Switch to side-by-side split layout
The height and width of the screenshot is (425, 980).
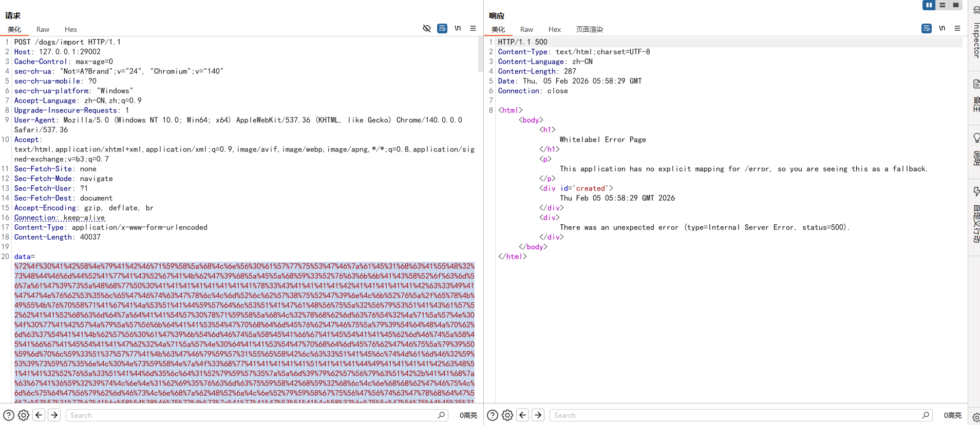coord(929,5)
